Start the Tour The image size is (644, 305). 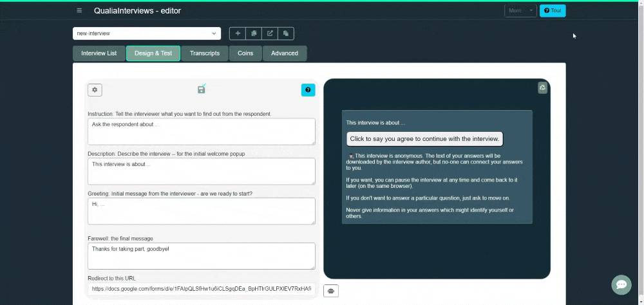click(x=553, y=11)
